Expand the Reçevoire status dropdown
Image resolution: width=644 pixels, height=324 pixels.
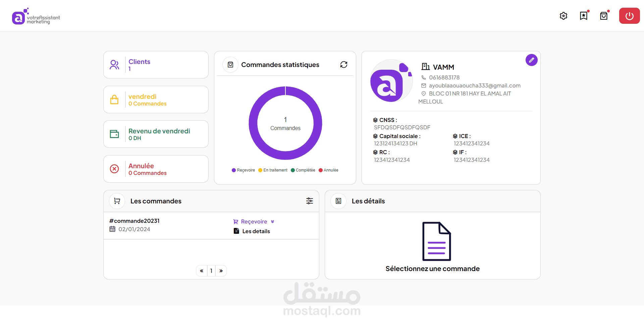click(254, 221)
